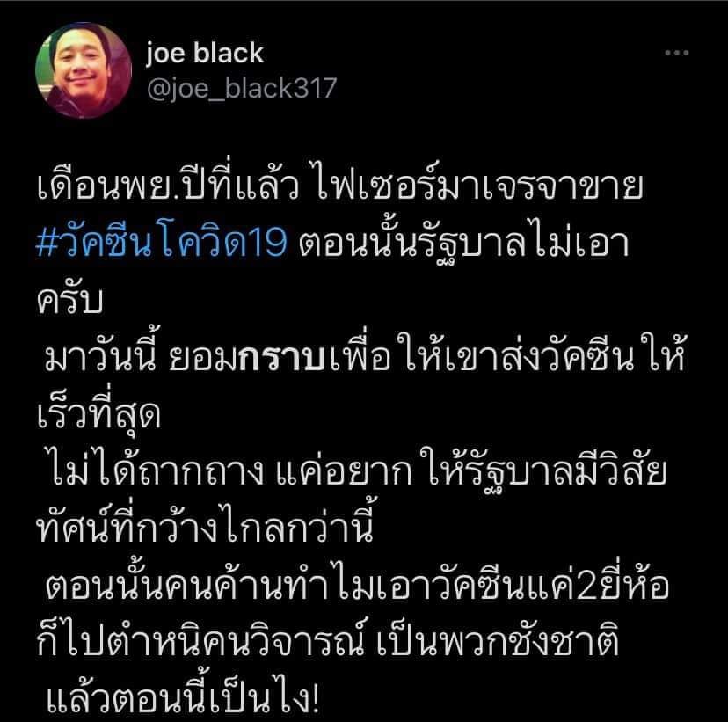Visit the @joe_black317 handle link

(242, 88)
